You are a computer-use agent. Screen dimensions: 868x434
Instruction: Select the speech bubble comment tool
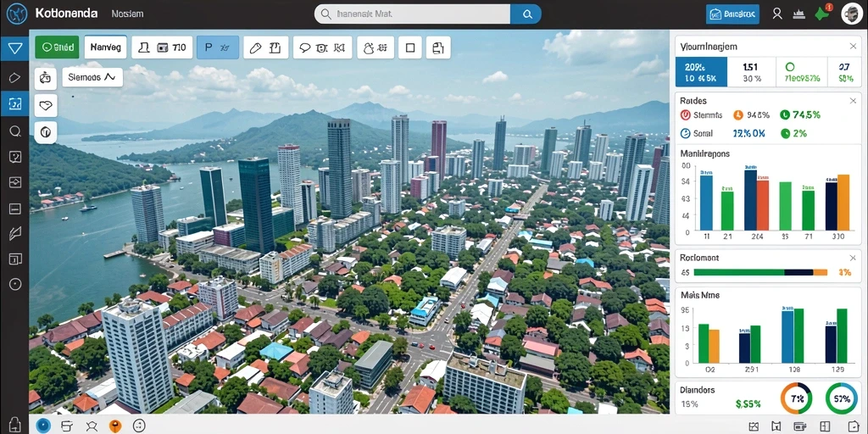click(x=304, y=47)
